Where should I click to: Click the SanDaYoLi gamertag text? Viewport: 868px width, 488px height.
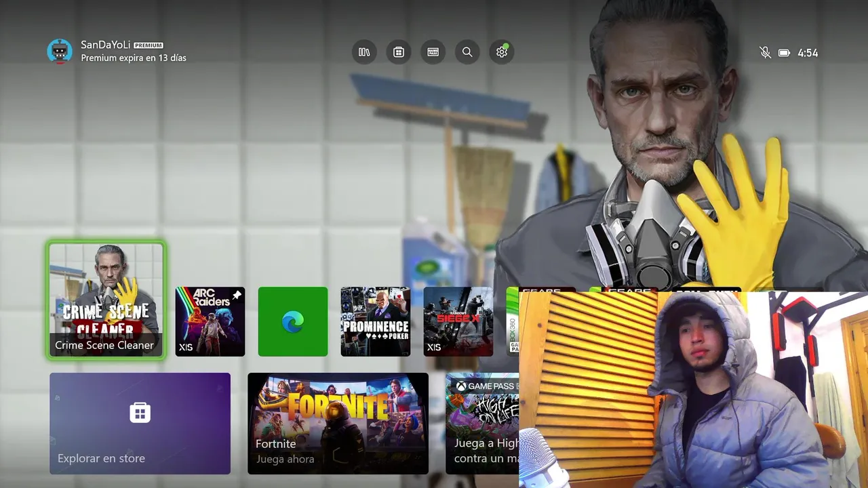(x=105, y=45)
